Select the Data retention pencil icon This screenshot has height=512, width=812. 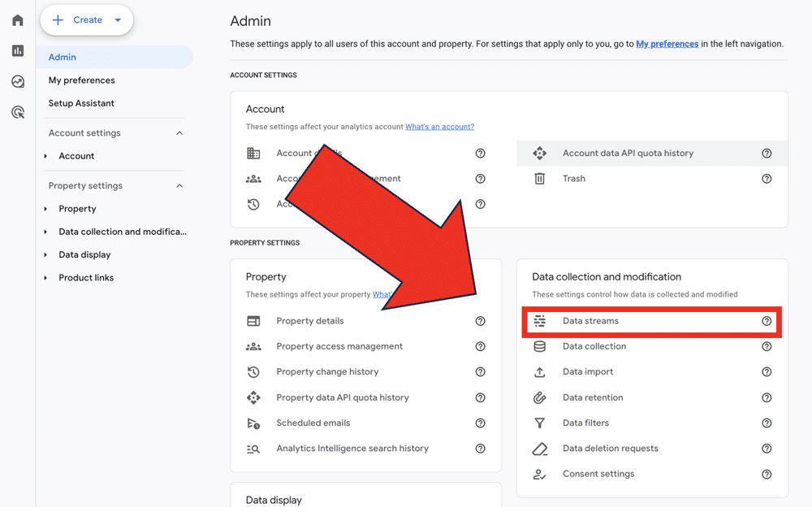click(x=540, y=397)
